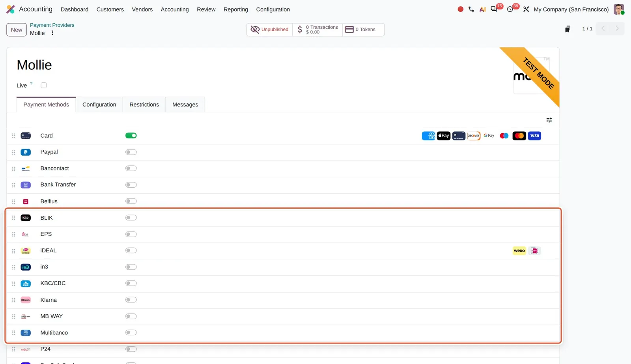This screenshot has height=364, width=631.
Task: Switch to the Messages tab
Action: click(x=185, y=105)
